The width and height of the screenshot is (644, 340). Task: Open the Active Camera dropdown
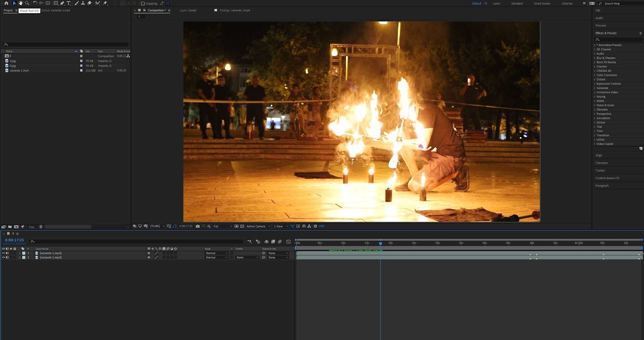pos(258,226)
